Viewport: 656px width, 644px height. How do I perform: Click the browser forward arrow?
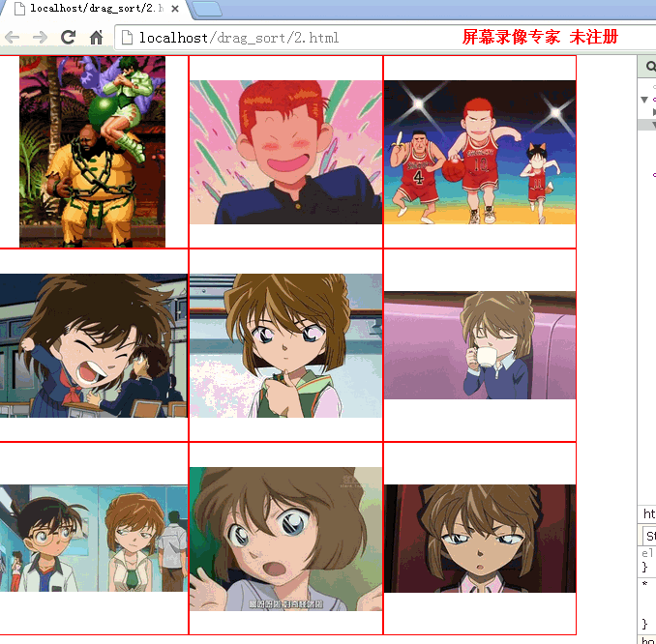click(40, 38)
